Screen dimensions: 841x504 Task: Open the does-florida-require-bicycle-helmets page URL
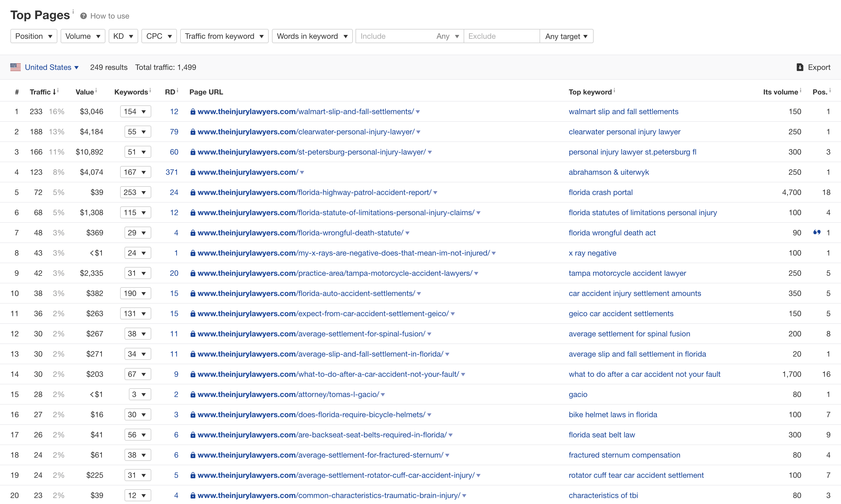(312, 415)
